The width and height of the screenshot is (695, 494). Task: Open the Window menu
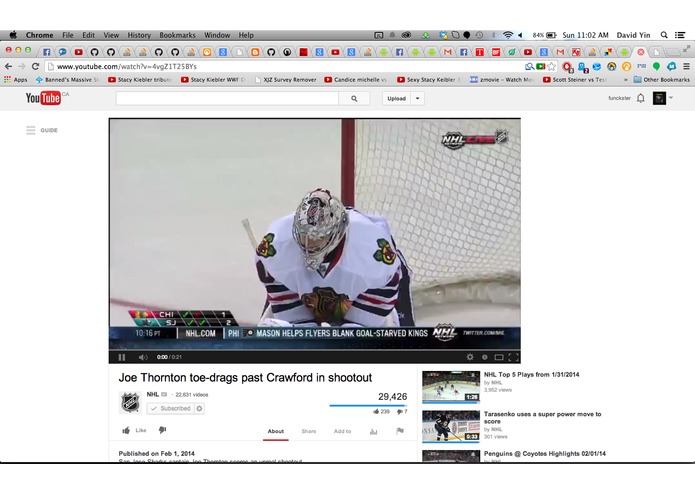pyautogui.click(x=217, y=35)
